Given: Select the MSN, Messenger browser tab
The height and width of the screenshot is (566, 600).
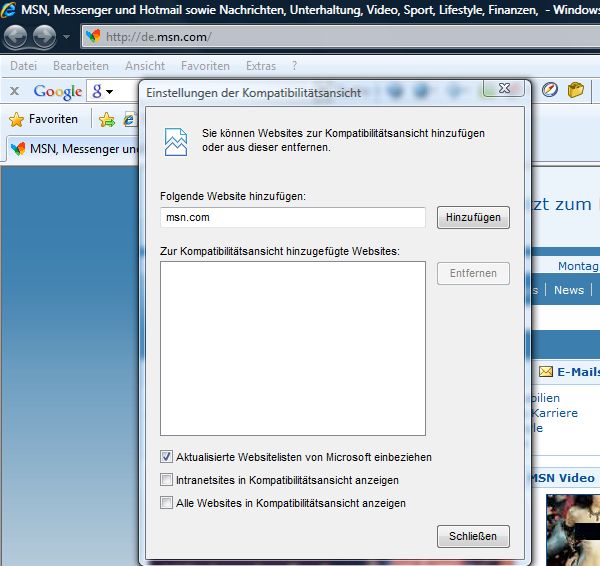Looking at the screenshot, I should pyautogui.click(x=73, y=148).
